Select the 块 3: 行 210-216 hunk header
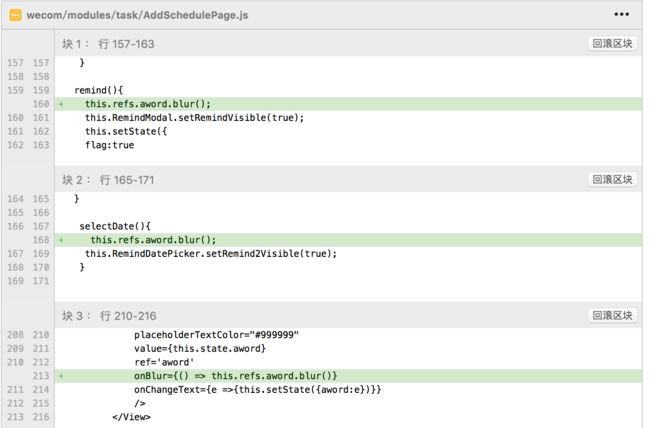 click(109, 316)
